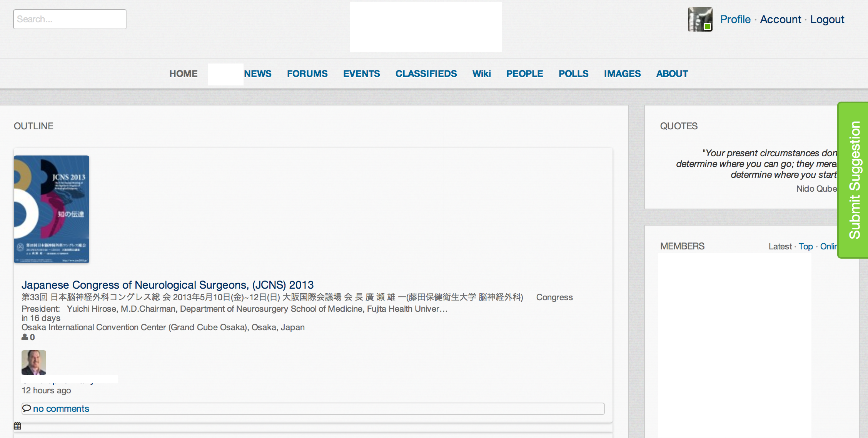Click the user avatar icon near Profile
This screenshot has width=868, height=438.
(700, 19)
